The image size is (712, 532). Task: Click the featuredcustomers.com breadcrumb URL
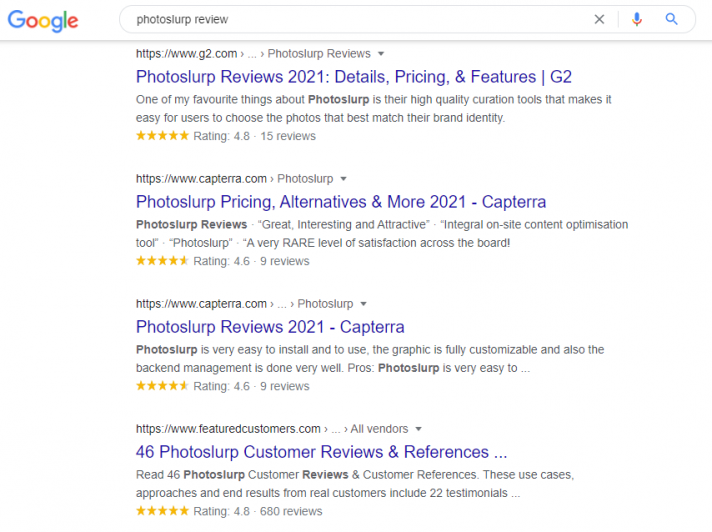click(272, 429)
